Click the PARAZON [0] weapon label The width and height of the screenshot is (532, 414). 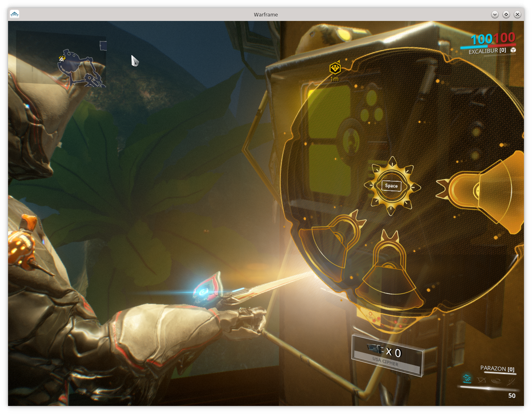point(497,368)
